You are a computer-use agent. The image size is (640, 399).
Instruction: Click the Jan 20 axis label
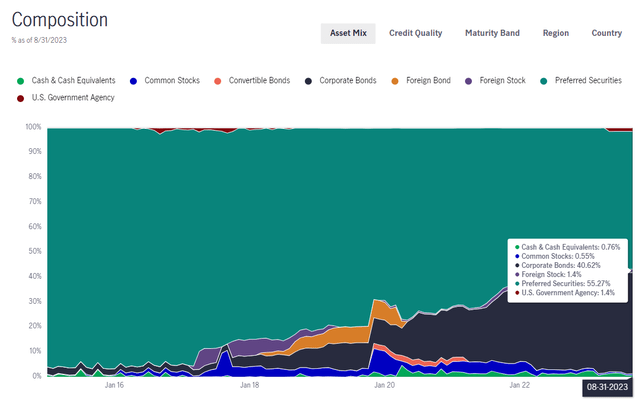pyautogui.click(x=384, y=385)
